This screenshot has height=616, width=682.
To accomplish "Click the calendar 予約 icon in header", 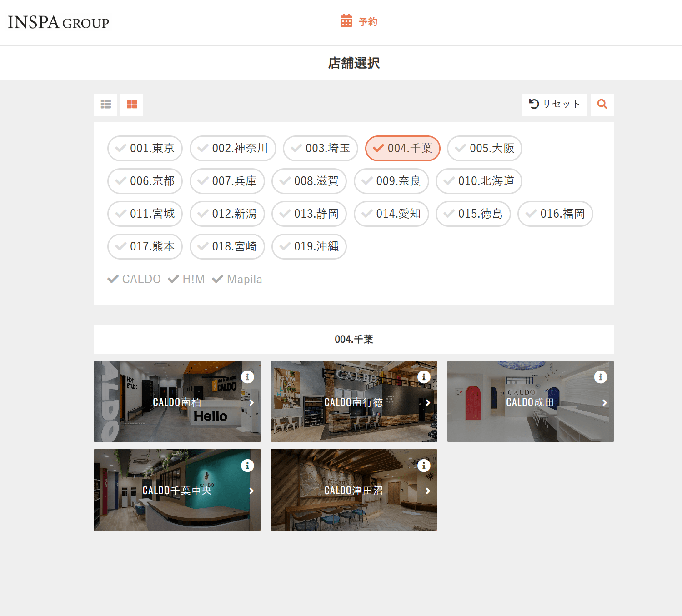I will point(346,21).
